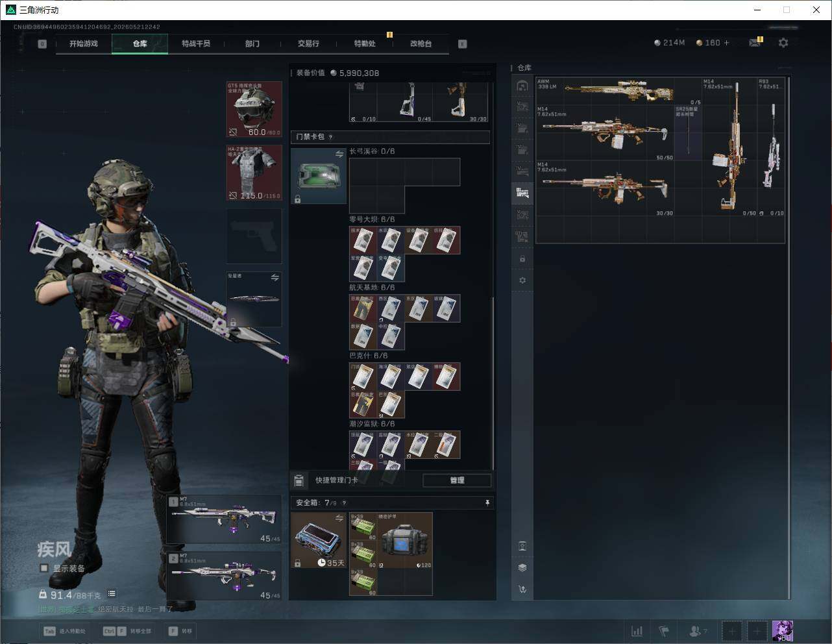The image size is (832, 644).
Task: Select the M7 rifle in weapon slot 2
Action: tap(225, 576)
